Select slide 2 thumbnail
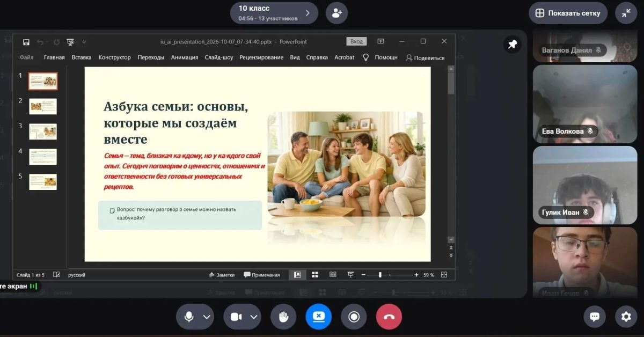 point(43,106)
